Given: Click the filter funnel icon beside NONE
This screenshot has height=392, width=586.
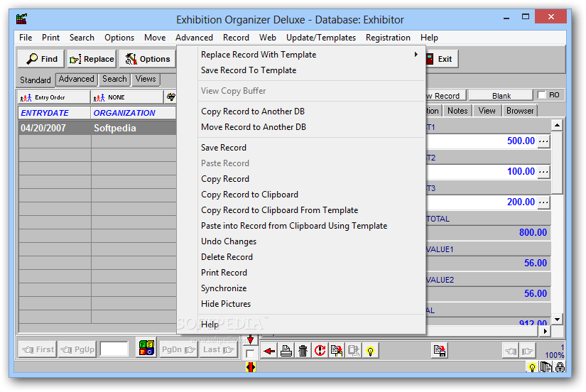Looking at the screenshot, I should coord(170,97).
